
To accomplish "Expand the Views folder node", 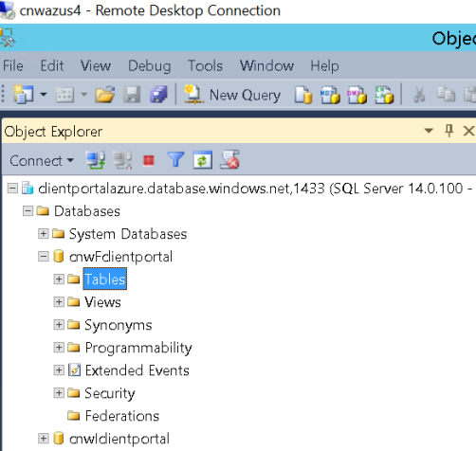I will click(x=59, y=302).
